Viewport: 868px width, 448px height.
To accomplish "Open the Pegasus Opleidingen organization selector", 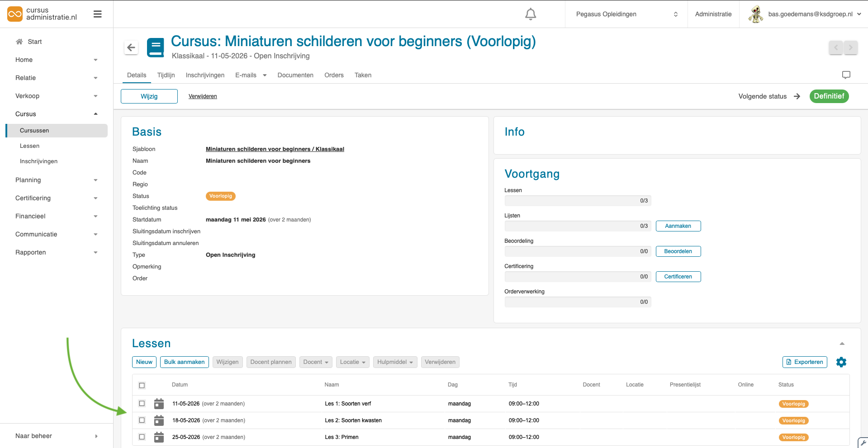I will click(626, 14).
